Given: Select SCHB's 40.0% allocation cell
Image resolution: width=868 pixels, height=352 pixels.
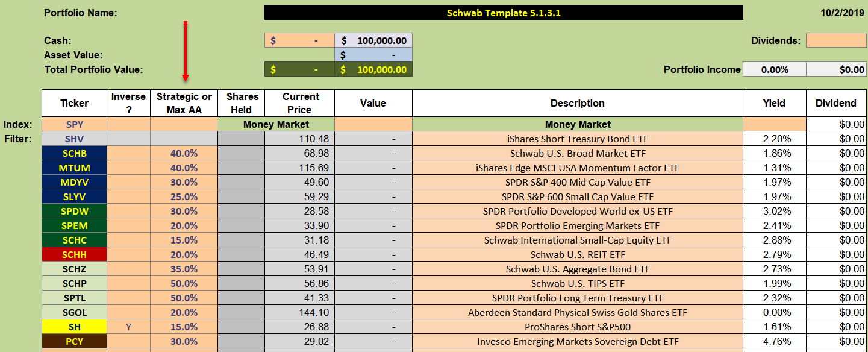Looking at the screenshot, I should click(x=184, y=153).
